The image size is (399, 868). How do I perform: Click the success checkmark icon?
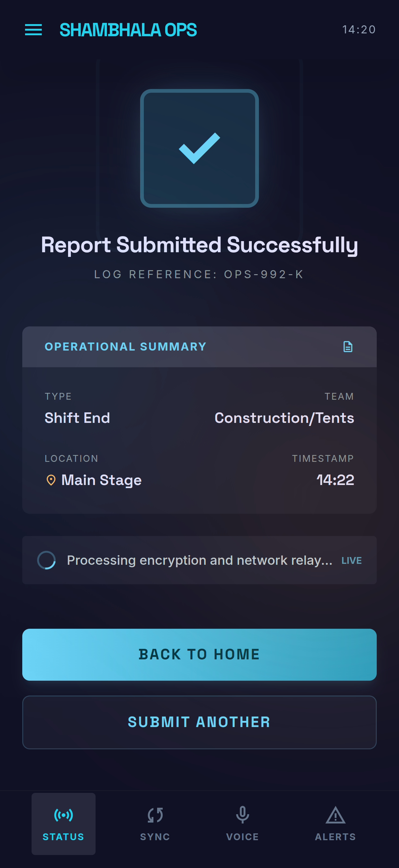[199, 148]
